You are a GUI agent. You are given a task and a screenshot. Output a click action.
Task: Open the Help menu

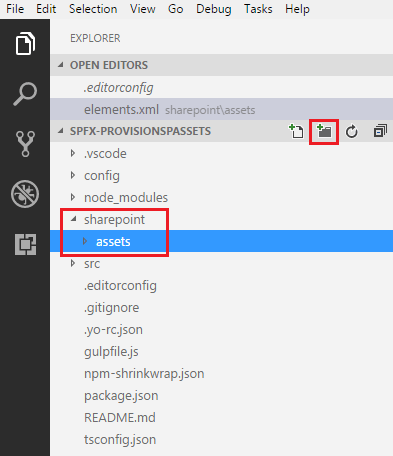pos(297,9)
